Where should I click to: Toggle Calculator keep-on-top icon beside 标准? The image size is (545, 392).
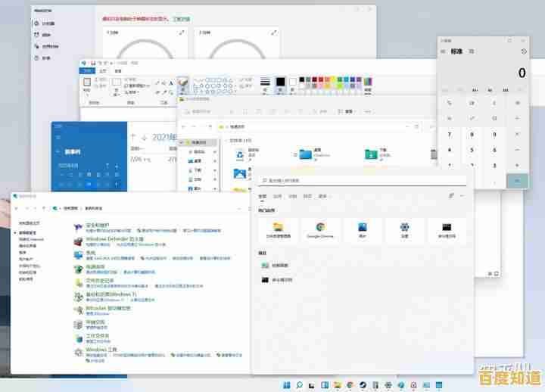(x=472, y=51)
